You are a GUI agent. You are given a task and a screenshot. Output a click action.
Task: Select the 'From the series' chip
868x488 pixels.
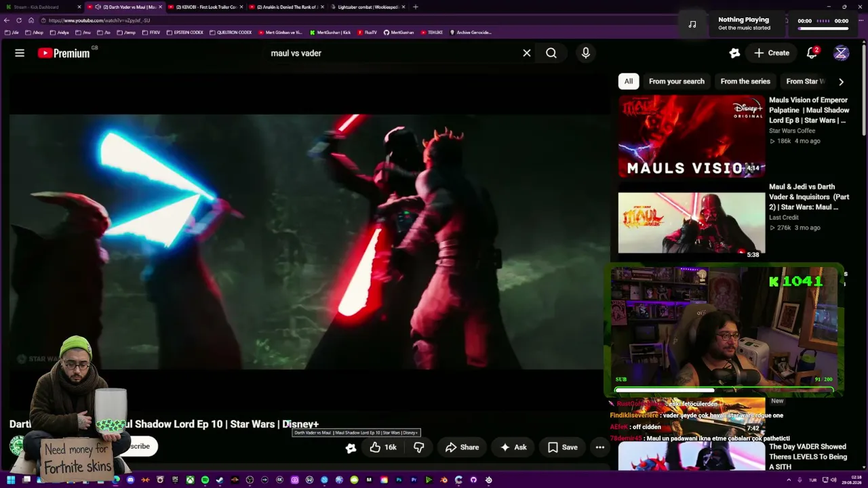pyautogui.click(x=745, y=81)
